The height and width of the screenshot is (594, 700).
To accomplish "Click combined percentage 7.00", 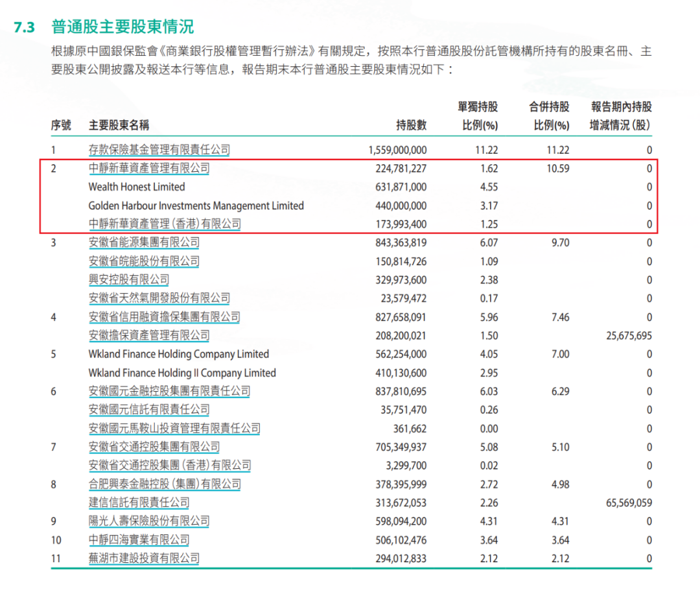I will tap(560, 354).
